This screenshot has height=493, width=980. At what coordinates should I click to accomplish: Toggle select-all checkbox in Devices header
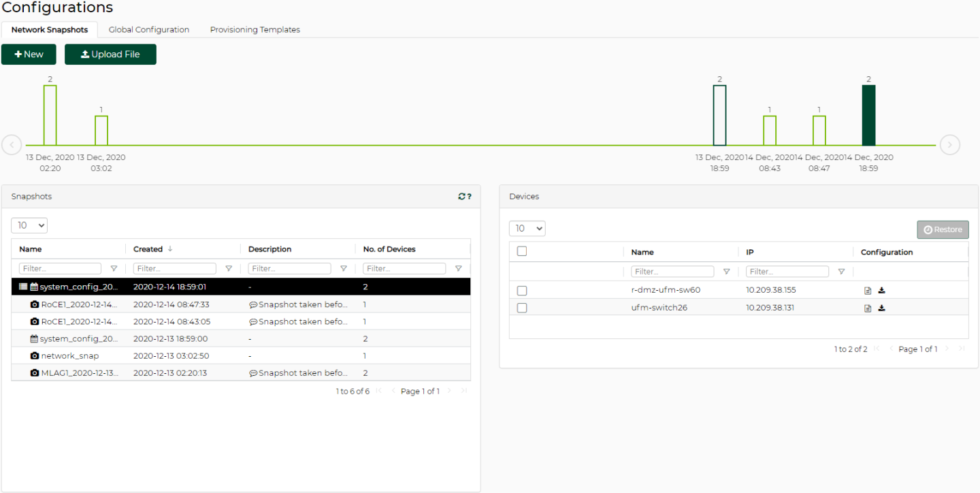click(522, 251)
